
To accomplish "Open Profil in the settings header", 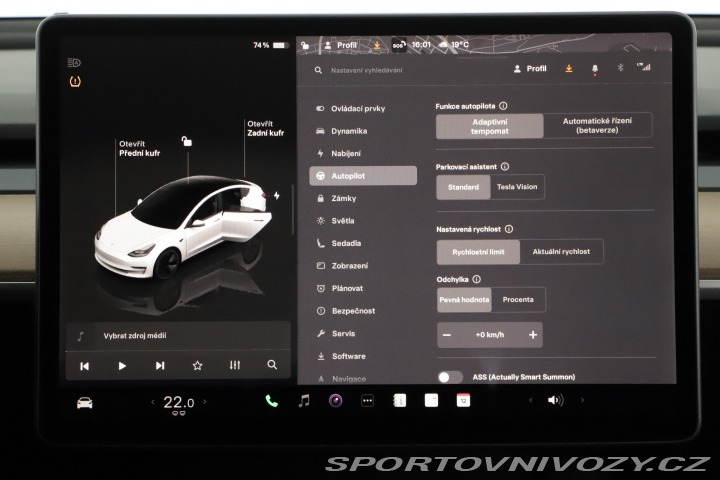I will [530, 69].
